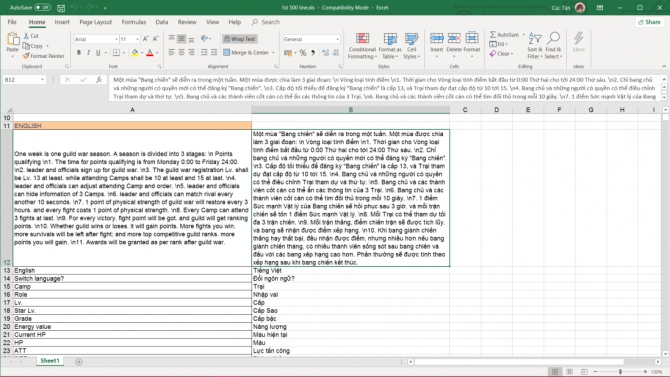The height and width of the screenshot is (377, 670).
Task: Select the Sheet1 tab
Action: (x=50, y=361)
